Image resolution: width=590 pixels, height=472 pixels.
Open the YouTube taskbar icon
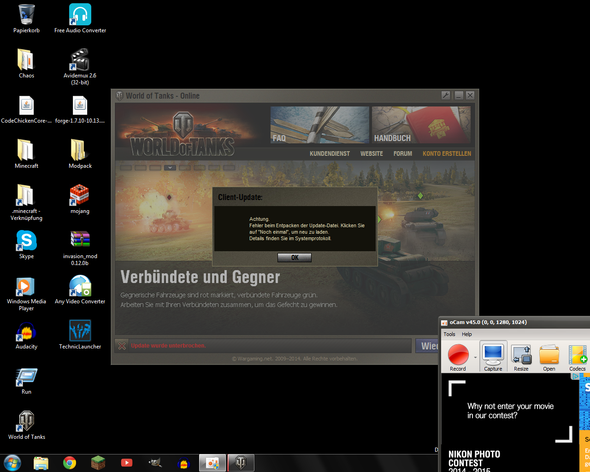pos(127,463)
